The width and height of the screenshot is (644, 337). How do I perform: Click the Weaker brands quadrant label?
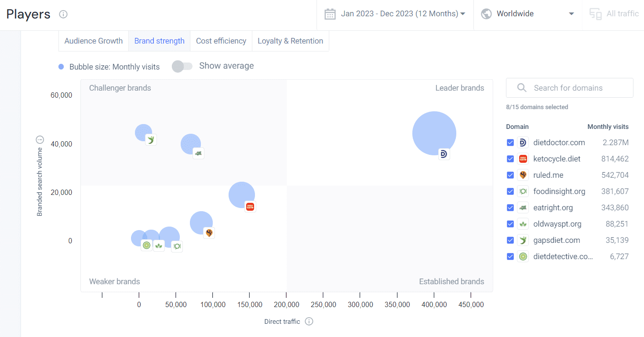point(115,282)
